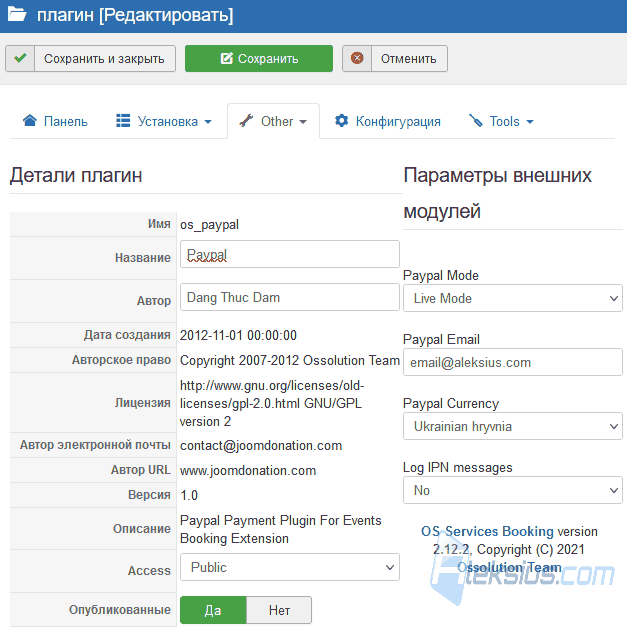This screenshot has height=631, width=627.
Task: Click the Paypal Mode label
Action: click(x=441, y=276)
